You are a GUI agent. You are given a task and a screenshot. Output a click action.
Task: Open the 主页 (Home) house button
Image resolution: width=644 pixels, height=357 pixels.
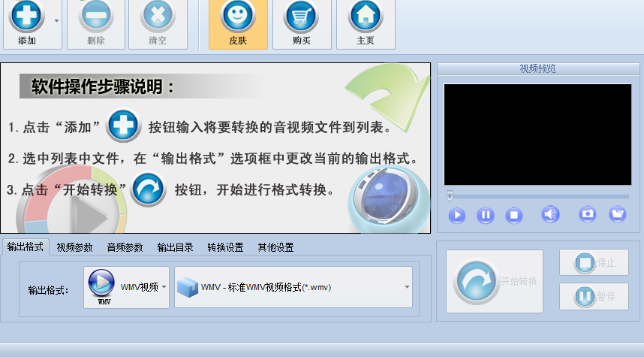(366, 24)
